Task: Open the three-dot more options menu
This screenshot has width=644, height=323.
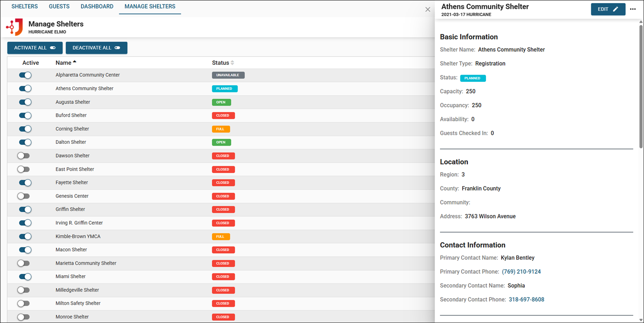Action: click(x=632, y=9)
